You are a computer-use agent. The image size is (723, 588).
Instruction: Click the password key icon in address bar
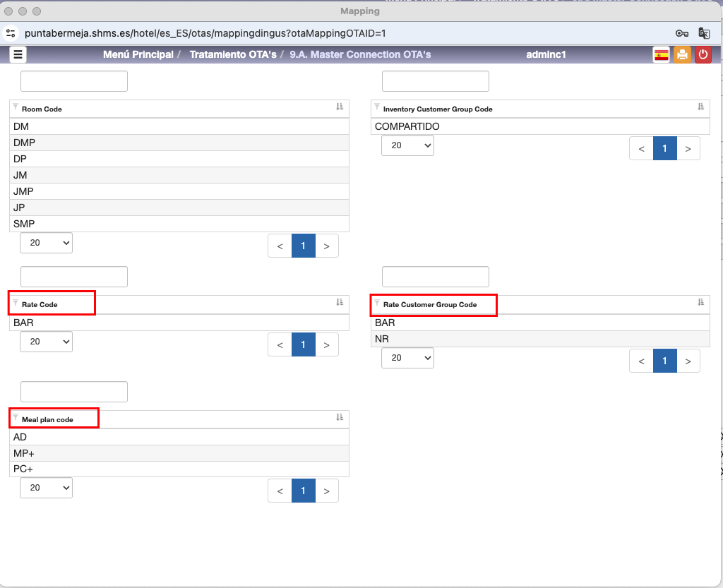tap(681, 33)
